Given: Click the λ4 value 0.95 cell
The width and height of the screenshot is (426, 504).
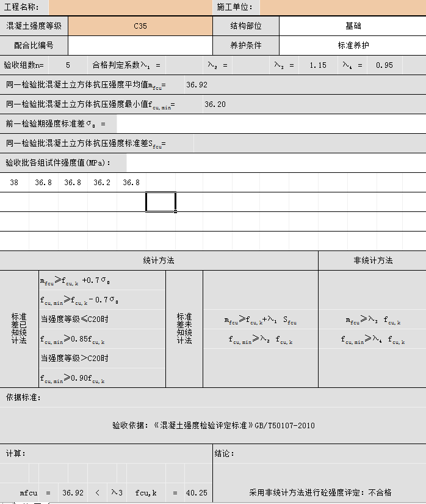Looking at the screenshot, I should click(x=384, y=65).
